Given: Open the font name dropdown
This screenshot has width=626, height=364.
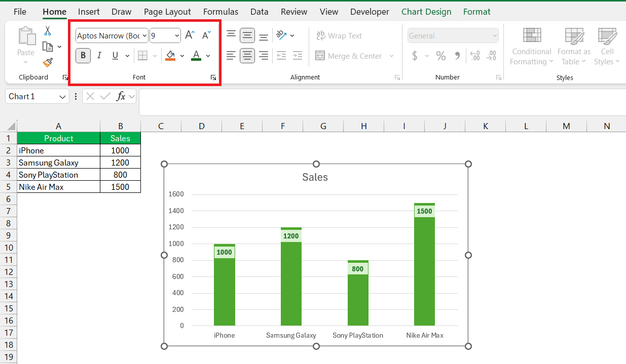Looking at the screenshot, I should [x=144, y=35].
